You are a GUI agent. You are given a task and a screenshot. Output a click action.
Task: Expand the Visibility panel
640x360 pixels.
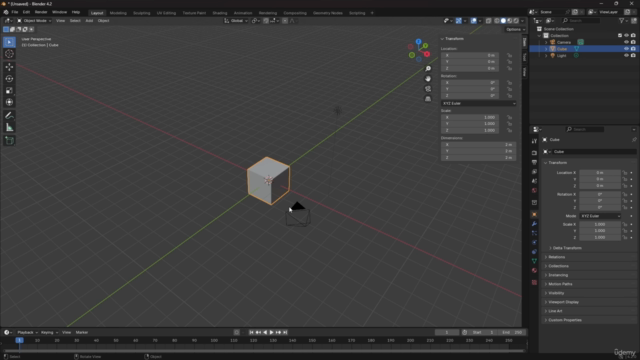556,293
